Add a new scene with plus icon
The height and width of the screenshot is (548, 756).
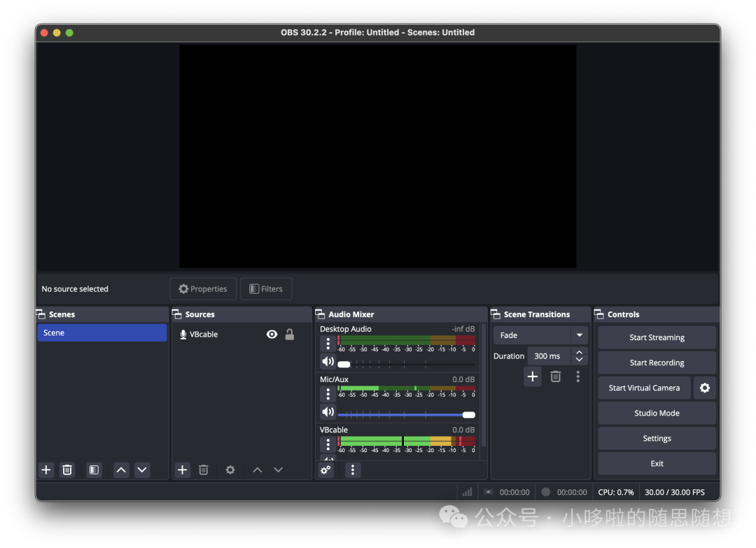pos(46,470)
